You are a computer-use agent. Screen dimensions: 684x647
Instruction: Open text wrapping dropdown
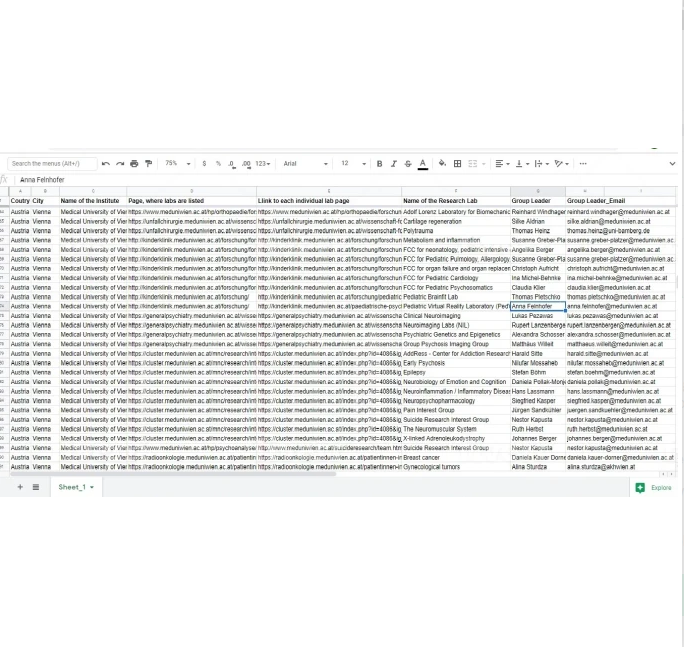[x=542, y=164]
